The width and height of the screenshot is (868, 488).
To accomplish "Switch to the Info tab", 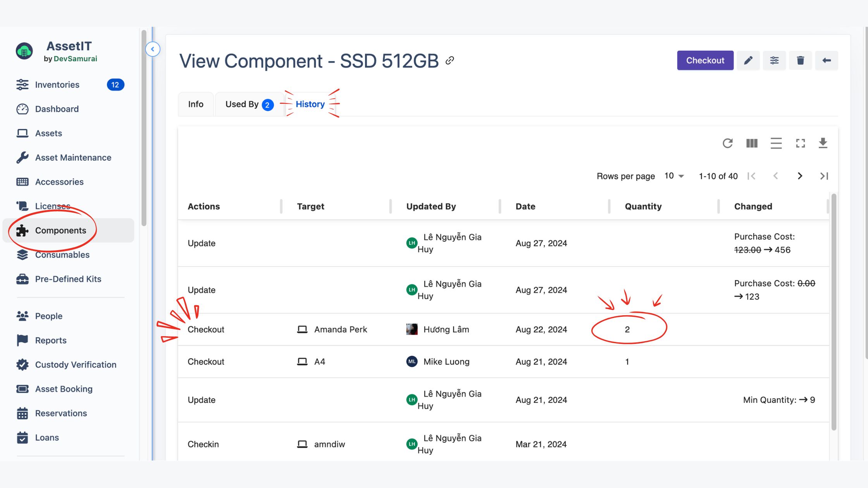I will [x=196, y=104].
